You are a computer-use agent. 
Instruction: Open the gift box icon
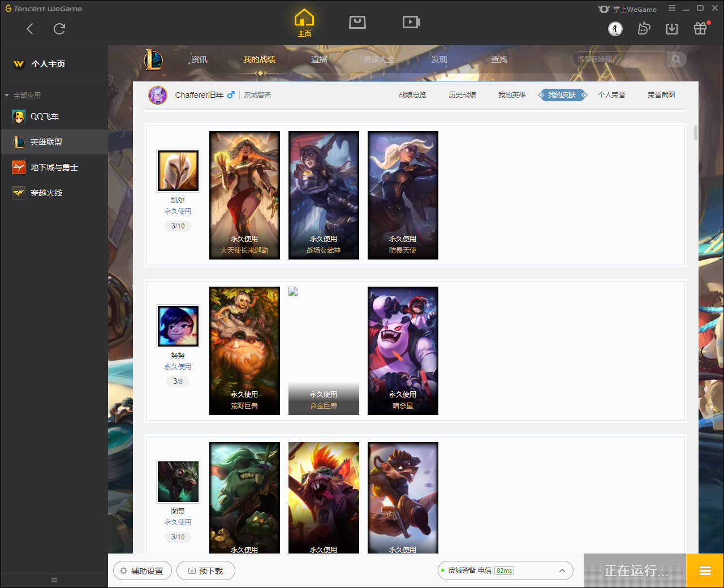700,28
